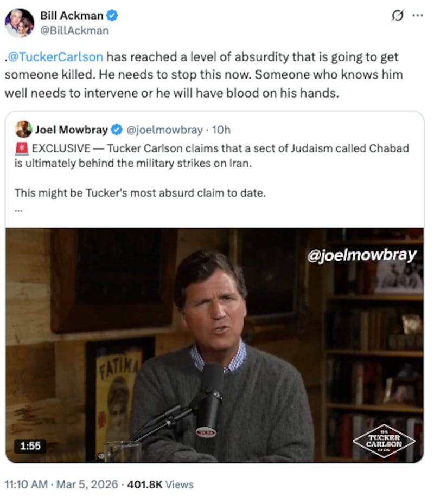Expand the quoted post's truncated text ellipsis
The width and height of the screenshot is (434, 504).
pos(18,211)
